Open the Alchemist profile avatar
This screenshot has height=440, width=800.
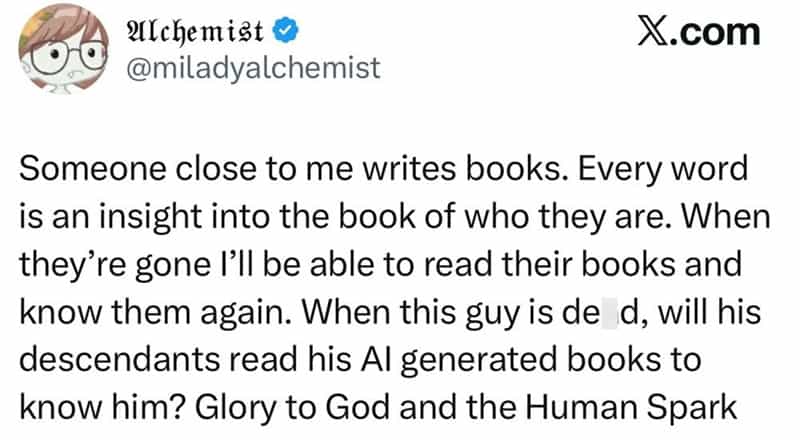[63, 49]
